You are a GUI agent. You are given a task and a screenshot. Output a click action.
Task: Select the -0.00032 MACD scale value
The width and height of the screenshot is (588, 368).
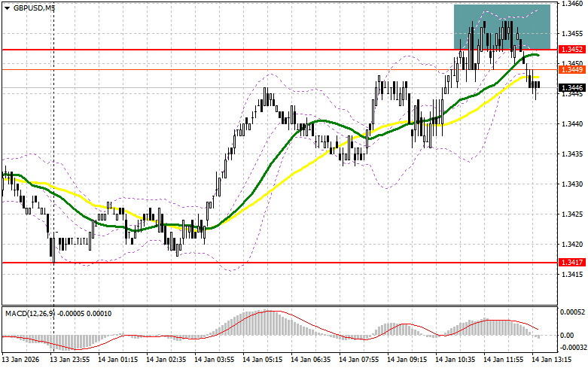click(x=573, y=348)
